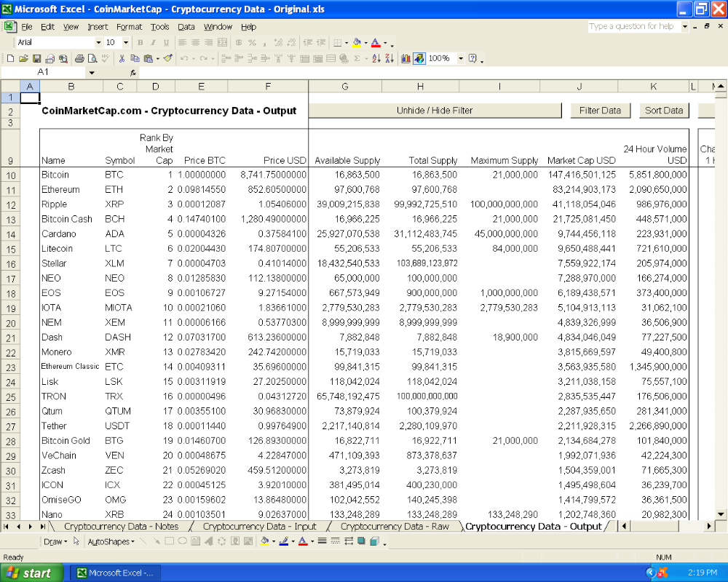This screenshot has height=582, width=728.
Task: Sort descending with the Z-A icon
Action: tap(389, 58)
